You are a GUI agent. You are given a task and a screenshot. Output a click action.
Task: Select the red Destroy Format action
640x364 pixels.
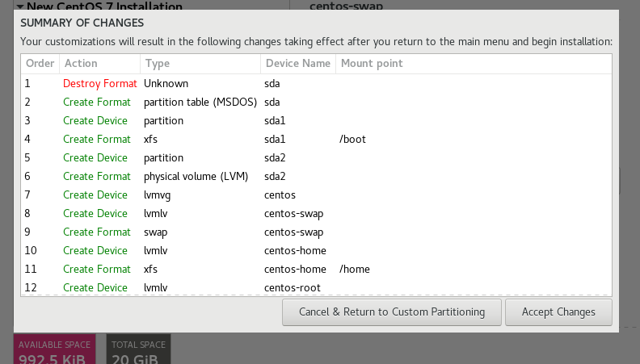click(x=100, y=84)
